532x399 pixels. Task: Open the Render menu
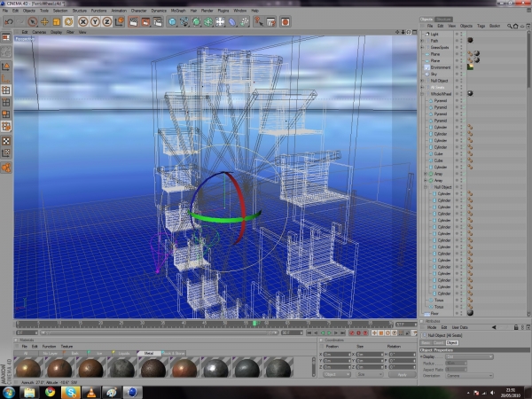207,11
